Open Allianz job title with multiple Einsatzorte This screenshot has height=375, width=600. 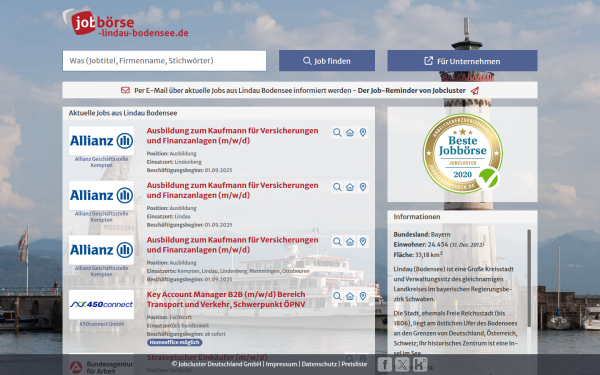232,245
